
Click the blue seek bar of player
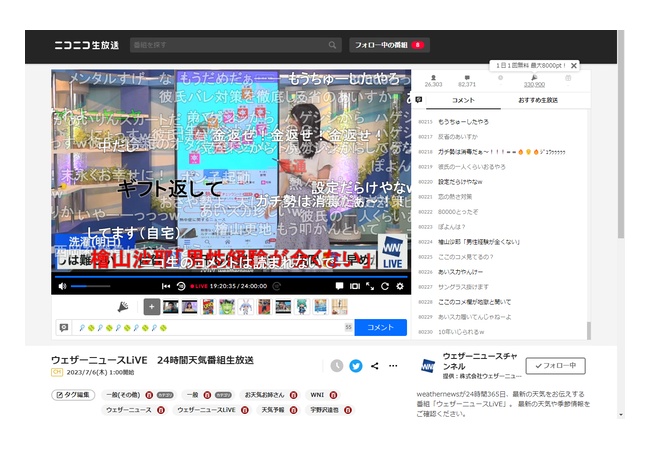point(231,276)
